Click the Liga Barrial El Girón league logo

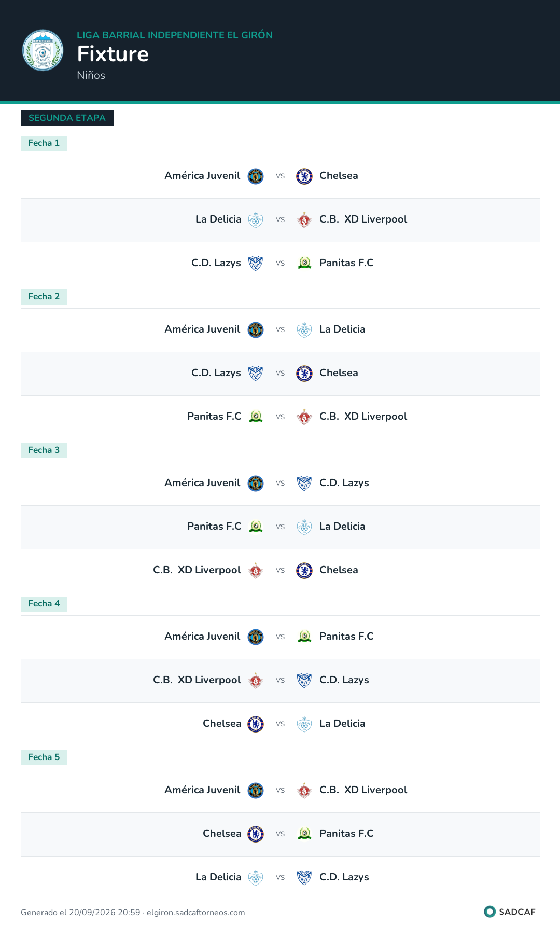[x=43, y=50]
